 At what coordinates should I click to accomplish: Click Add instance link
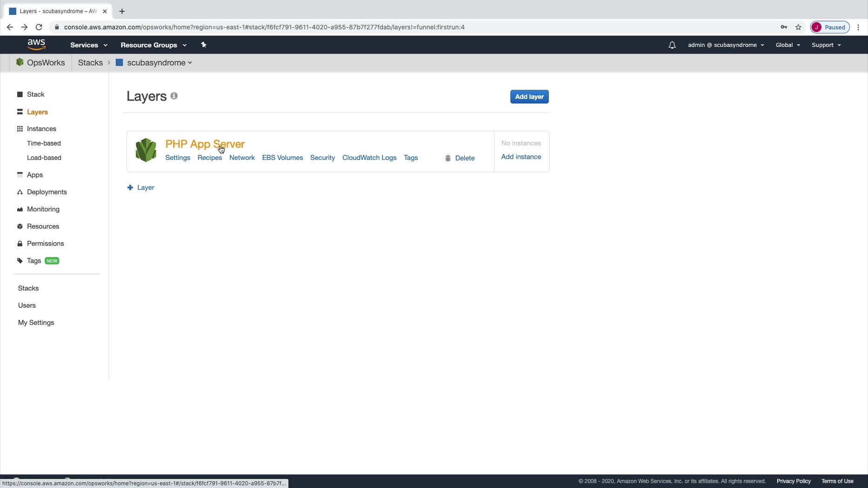pyautogui.click(x=521, y=157)
